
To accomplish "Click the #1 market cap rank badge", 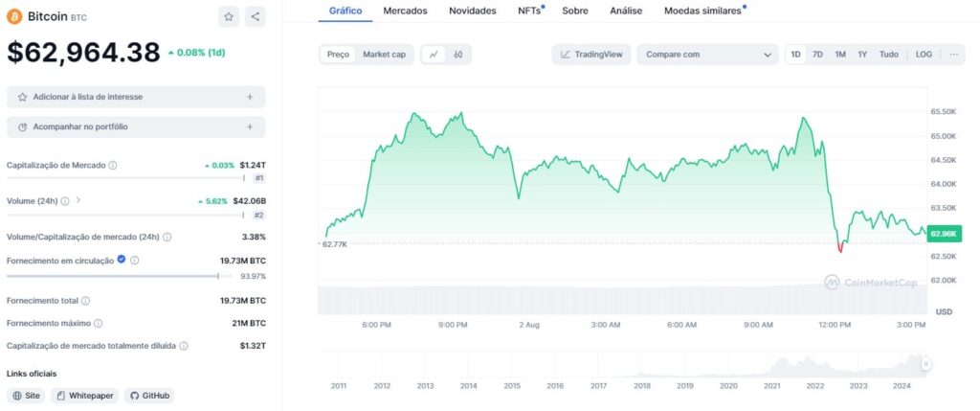I will (x=258, y=178).
